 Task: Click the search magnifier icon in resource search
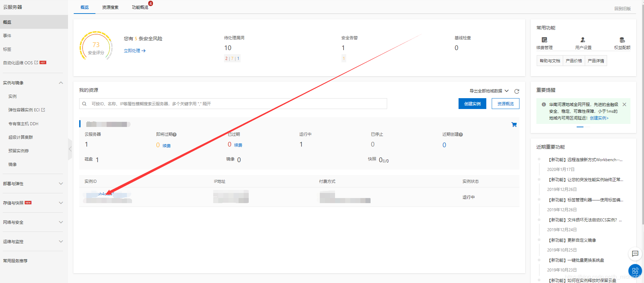[x=84, y=104]
